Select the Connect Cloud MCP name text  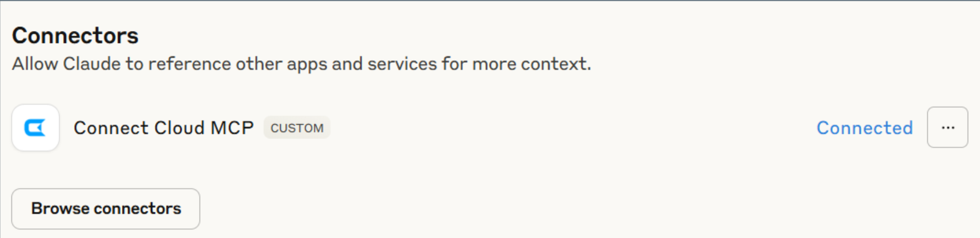click(x=164, y=127)
